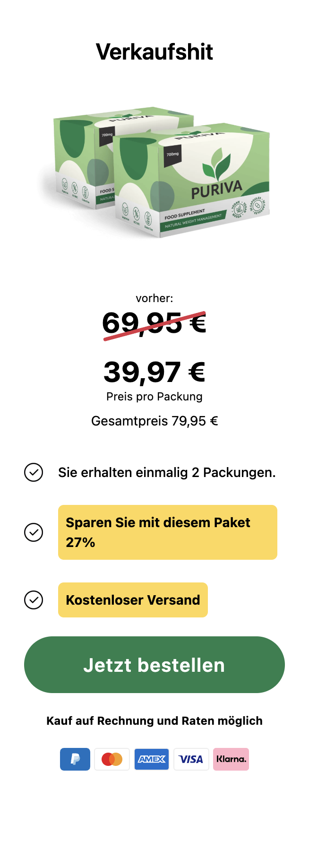309x868 pixels.
Task: Click the 39,97 € current price
Action: [x=154, y=372]
